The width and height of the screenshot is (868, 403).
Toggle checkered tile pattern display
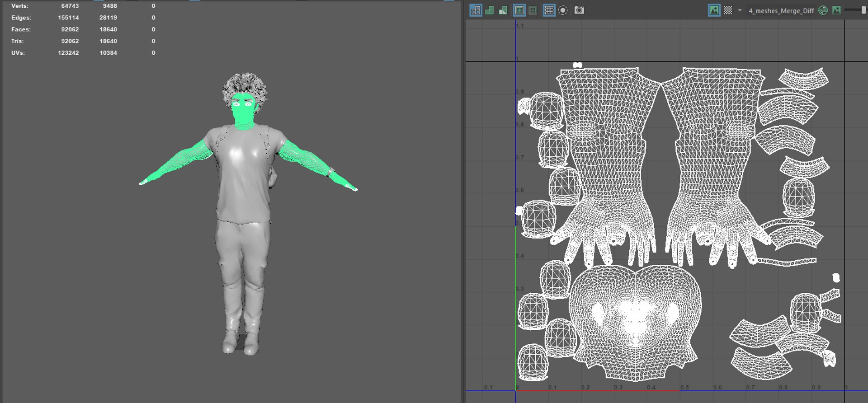728,10
